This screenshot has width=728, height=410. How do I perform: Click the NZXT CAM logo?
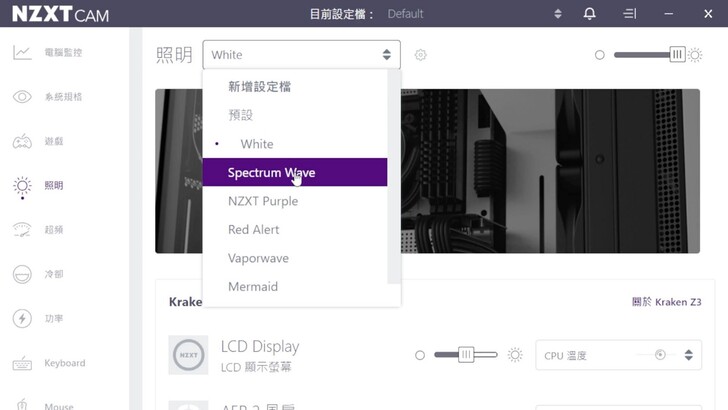(x=60, y=14)
